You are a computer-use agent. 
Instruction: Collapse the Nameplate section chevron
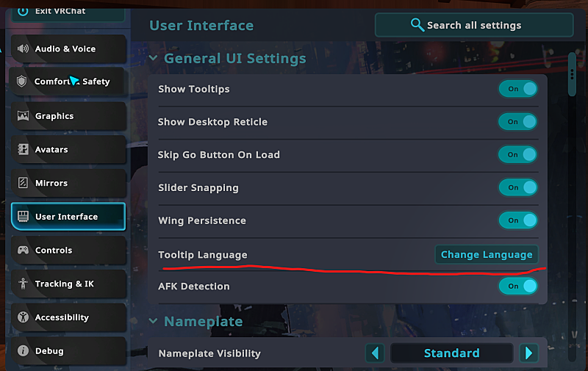pyautogui.click(x=154, y=321)
